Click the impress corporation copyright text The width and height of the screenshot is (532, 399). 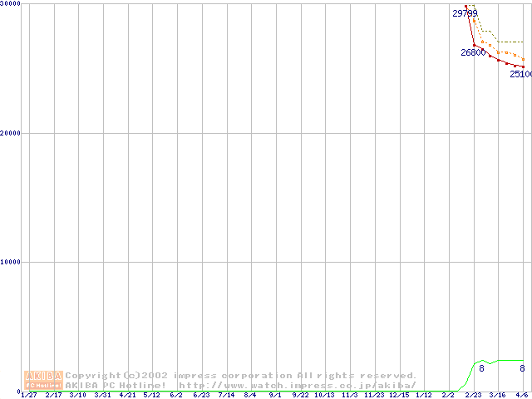[x=241, y=376]
